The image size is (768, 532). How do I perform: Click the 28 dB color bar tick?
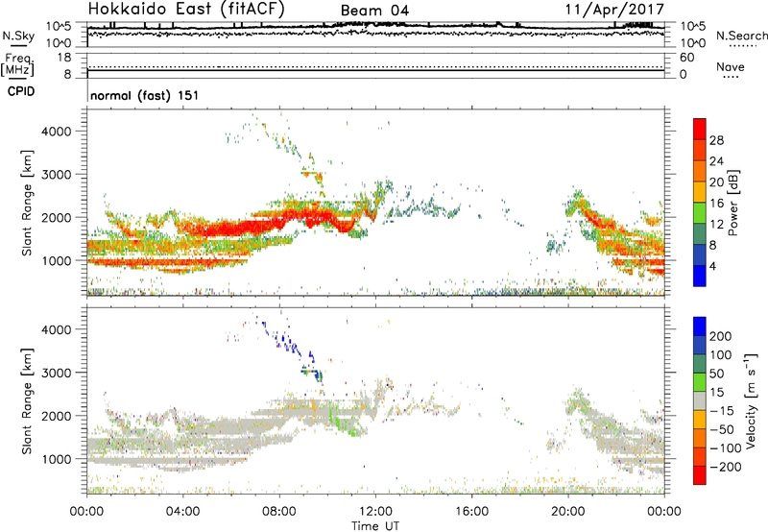[716, 140]
